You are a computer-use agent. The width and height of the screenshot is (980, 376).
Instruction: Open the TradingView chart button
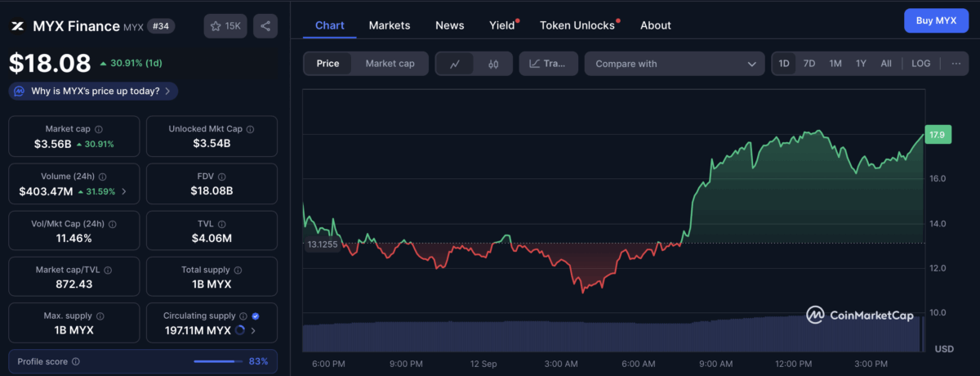pos(549,64)
